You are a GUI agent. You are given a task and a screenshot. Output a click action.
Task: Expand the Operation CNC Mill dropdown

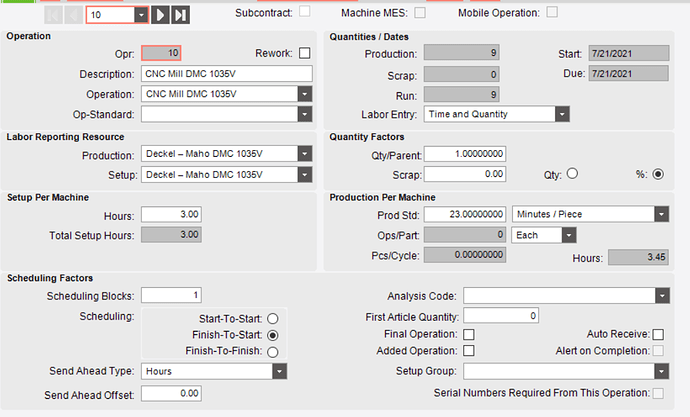(x=305, y=94)
